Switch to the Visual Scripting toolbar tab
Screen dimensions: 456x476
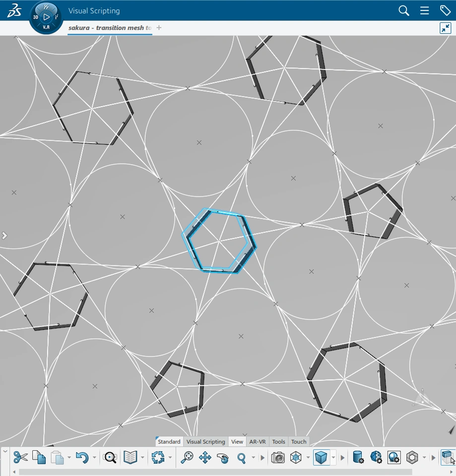205,442
